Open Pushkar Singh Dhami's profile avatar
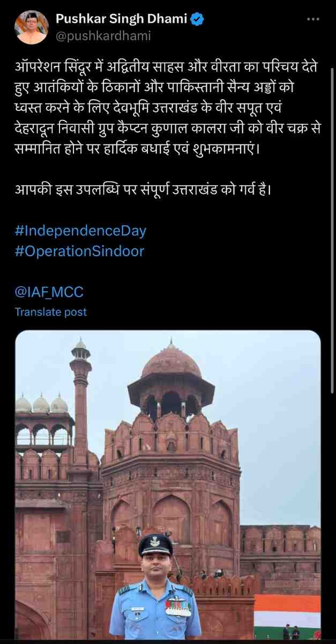 (30, 28)
